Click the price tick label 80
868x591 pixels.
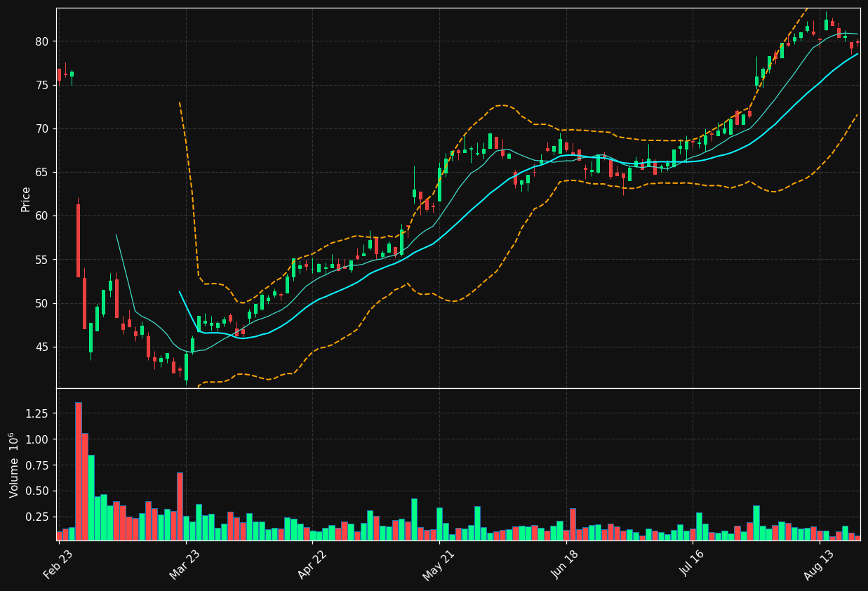pos(42,41)
